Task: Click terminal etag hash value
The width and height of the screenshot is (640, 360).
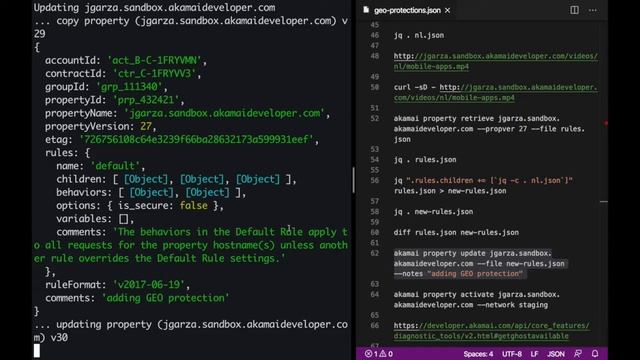Action: pyautogui.click(x=196, y=140)
